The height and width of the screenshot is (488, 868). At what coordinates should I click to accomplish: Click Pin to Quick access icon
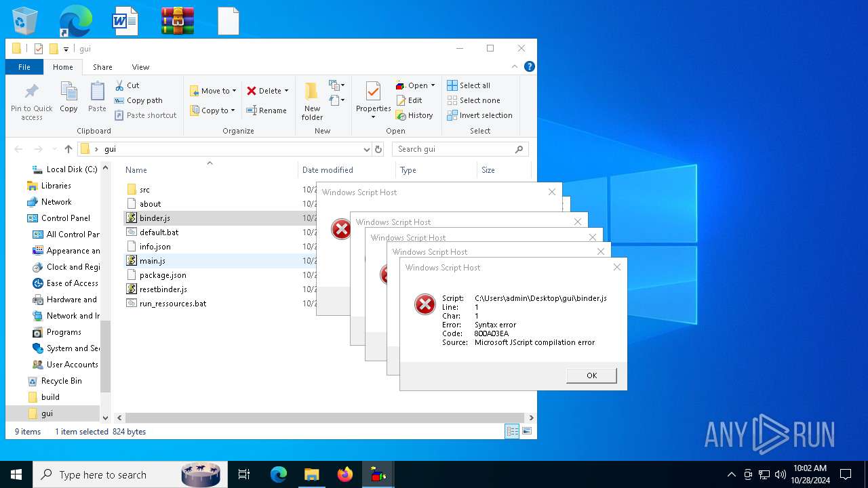tap(31, 102)
